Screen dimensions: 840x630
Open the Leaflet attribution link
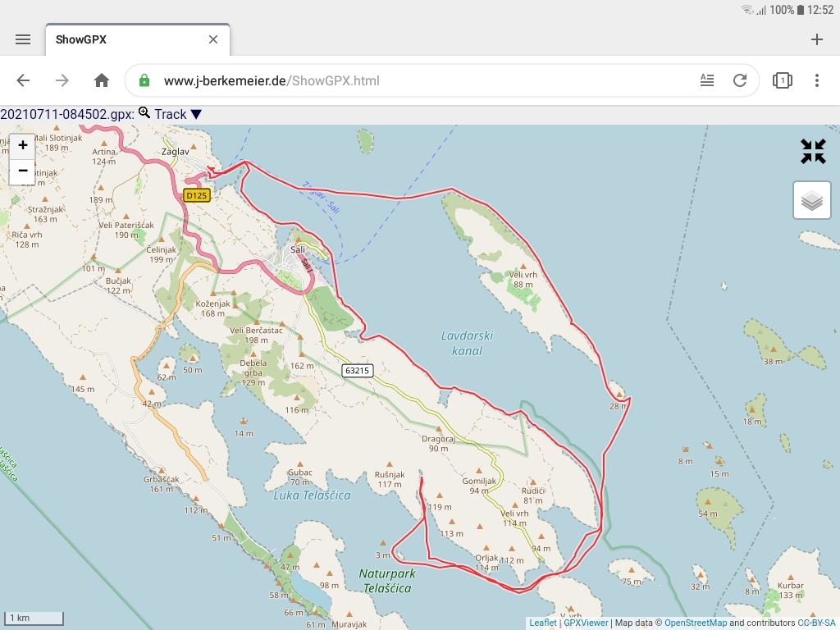tap(542, 623)
